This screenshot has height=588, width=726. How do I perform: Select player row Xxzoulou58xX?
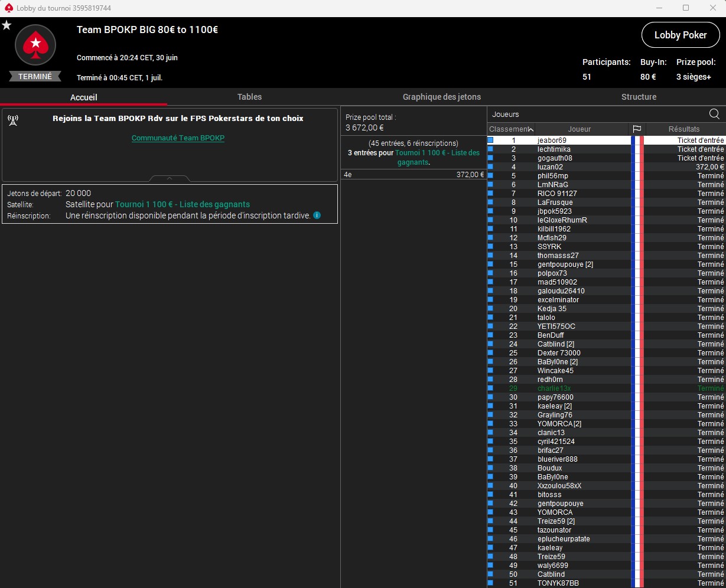pyautogui.click(x=606, y=485)
